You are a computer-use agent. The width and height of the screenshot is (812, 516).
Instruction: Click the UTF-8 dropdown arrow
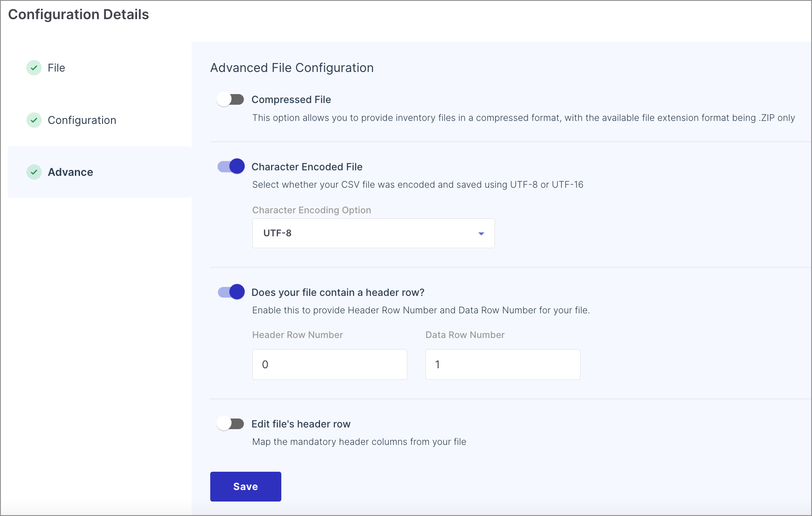tap(481, 234)
